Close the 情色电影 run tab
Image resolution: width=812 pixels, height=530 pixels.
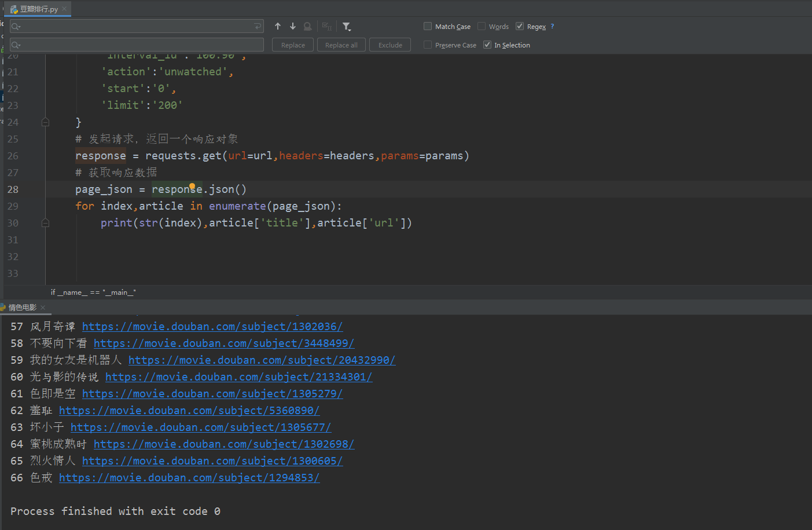tap(43, 308)
